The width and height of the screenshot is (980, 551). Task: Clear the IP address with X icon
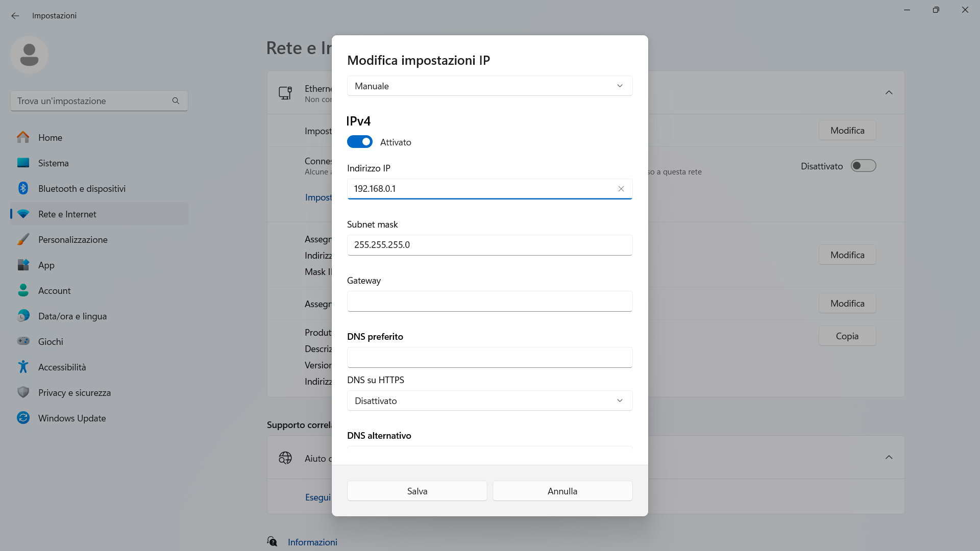click(x=621, y=189)
